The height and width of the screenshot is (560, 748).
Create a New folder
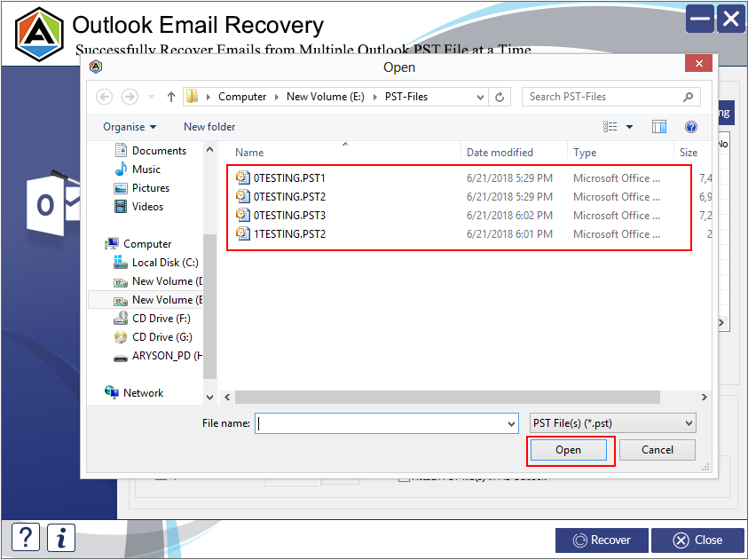click(209, 127)
